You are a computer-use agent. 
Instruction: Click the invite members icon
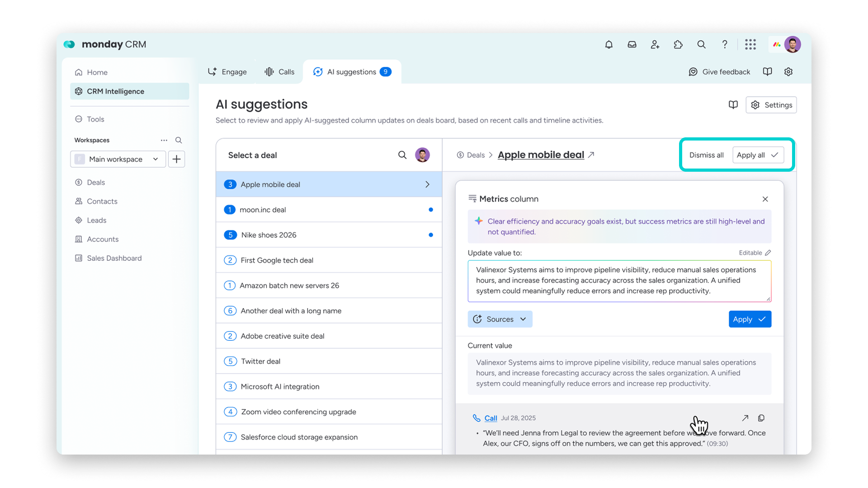coord(655,44)
